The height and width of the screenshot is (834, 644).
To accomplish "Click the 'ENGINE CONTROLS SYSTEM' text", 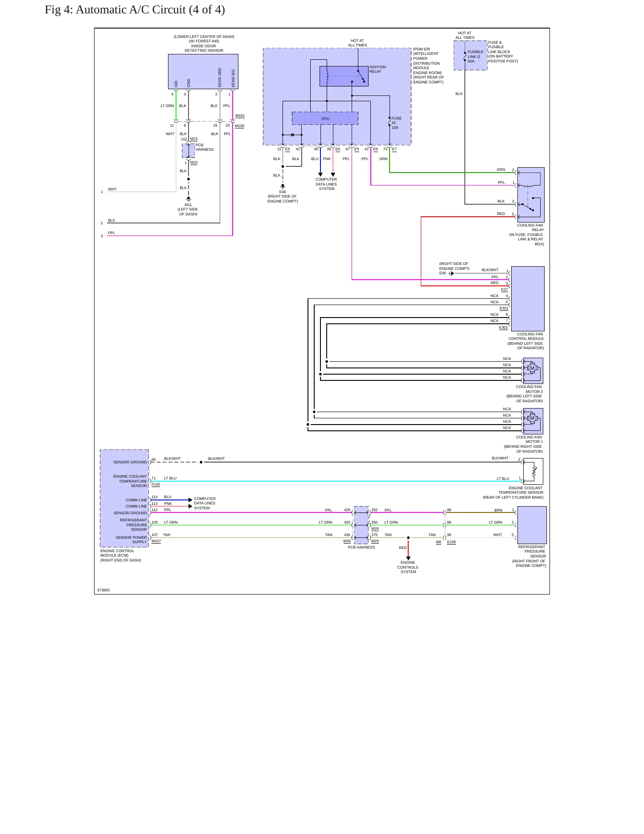I will [408, 567].
